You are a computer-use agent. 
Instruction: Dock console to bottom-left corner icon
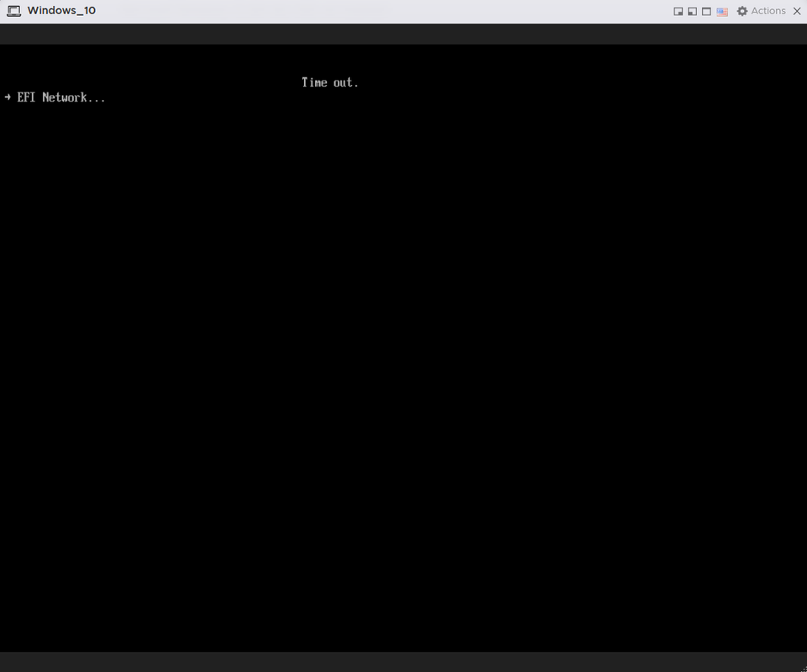692,11
